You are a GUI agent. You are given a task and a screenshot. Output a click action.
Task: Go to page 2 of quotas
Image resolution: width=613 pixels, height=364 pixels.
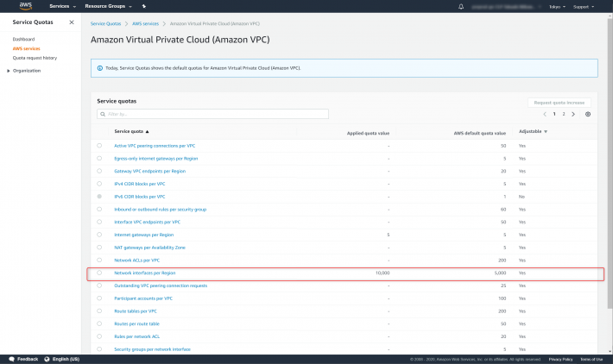[x=563, y=114]
